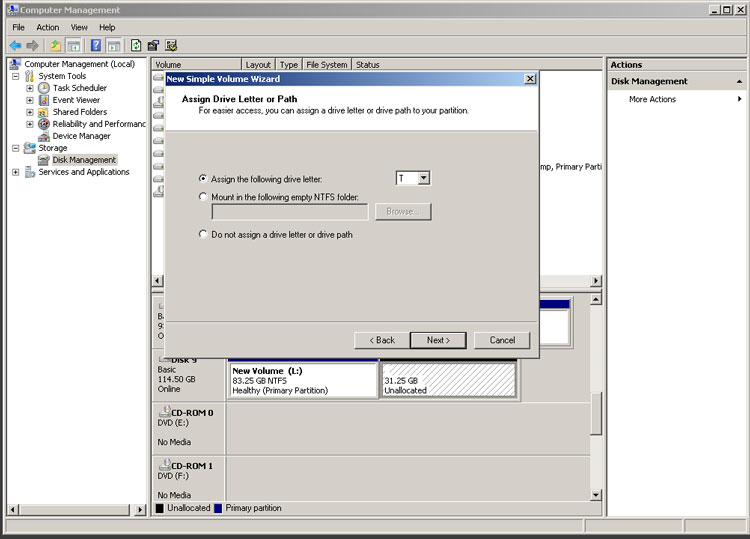Collapse the Storage tree node
This screenshot has width=750, height=539.
click(16, 148)
